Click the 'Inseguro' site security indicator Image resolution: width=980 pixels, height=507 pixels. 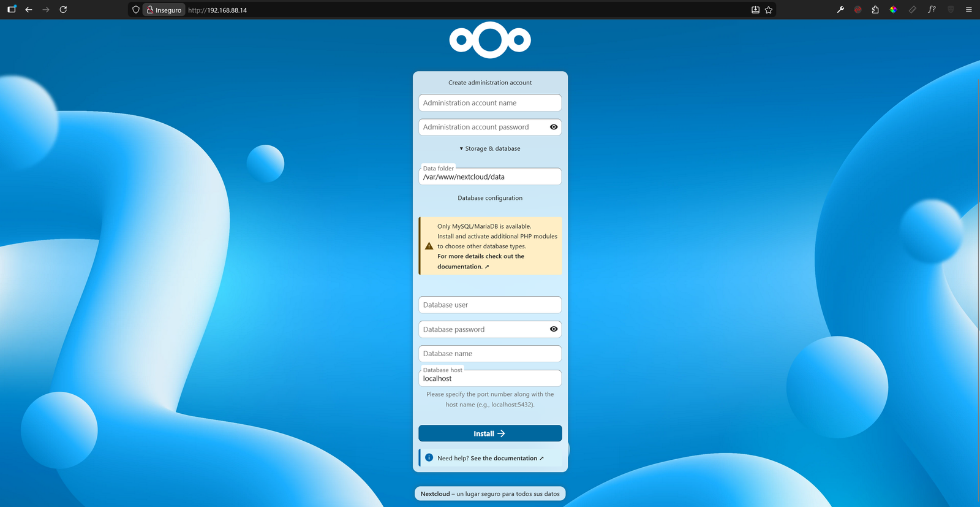click(x=164, y=10)
